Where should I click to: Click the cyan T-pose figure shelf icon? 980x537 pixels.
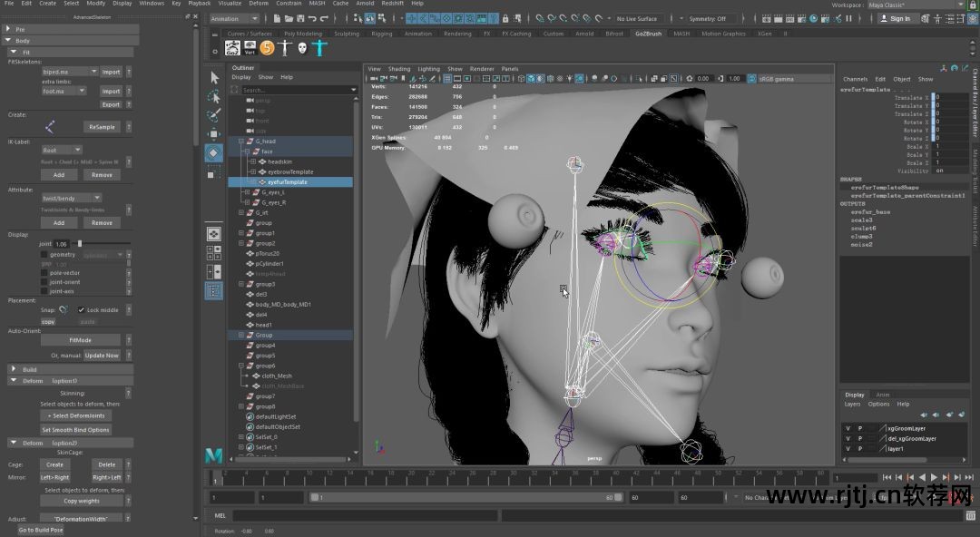click(318, 48)
